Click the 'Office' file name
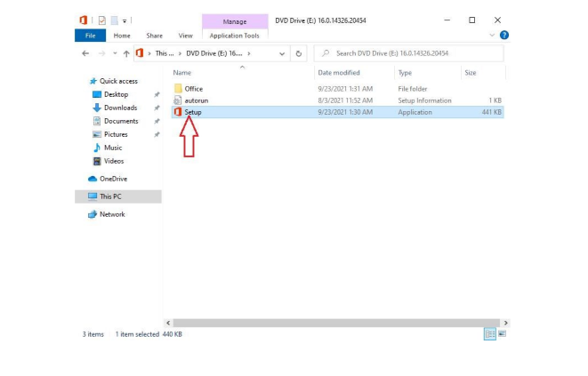588x376 pixels. click(x=194, y=89)
